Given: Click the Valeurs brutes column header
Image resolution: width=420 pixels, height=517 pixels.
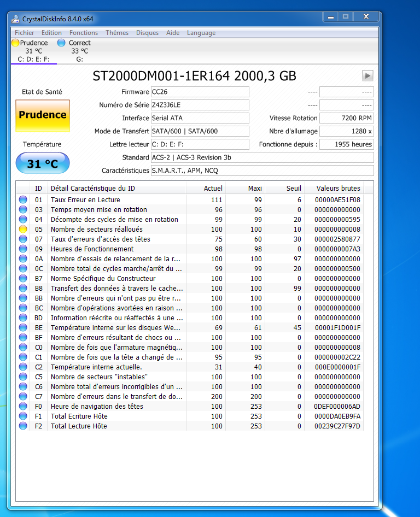Looking at the screenshot, I should point(334,188).
